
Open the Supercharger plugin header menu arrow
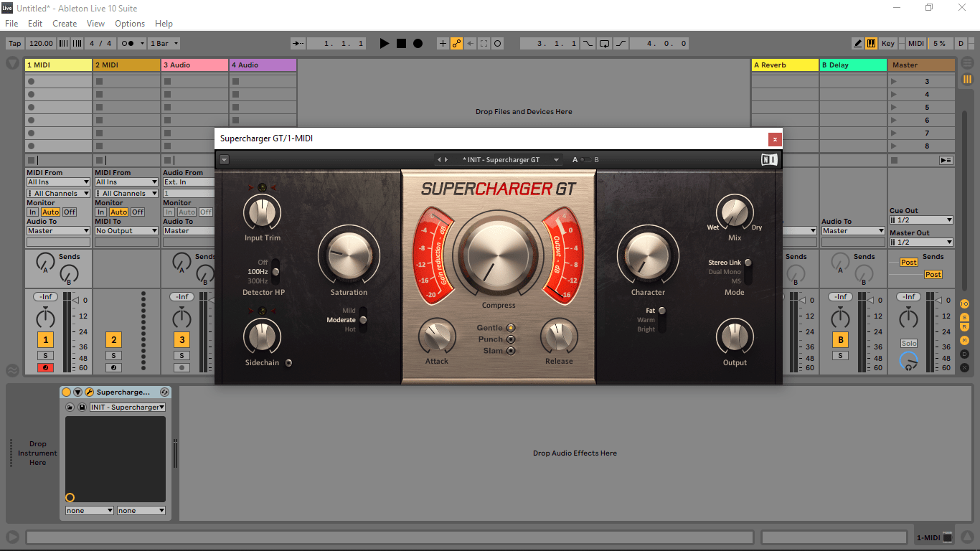point(224,160)
